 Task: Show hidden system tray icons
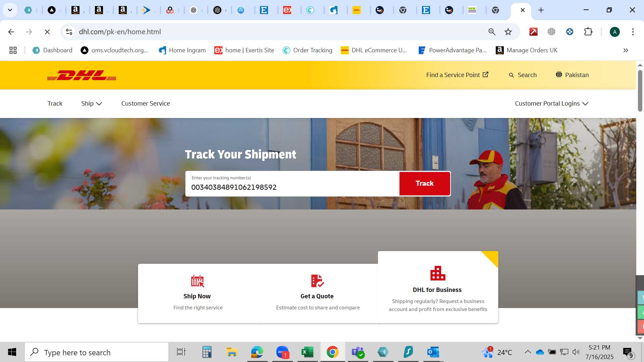click(x=528, y=352)
